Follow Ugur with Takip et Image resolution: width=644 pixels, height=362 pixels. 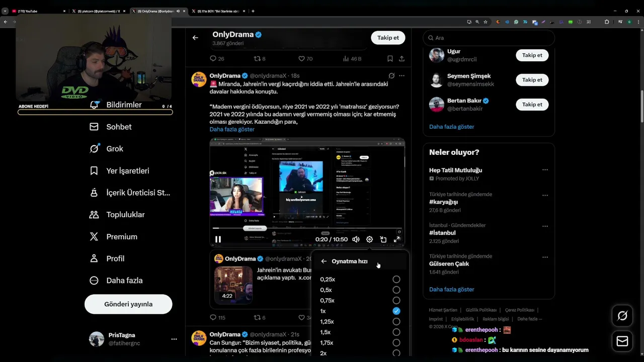(532, 55)
